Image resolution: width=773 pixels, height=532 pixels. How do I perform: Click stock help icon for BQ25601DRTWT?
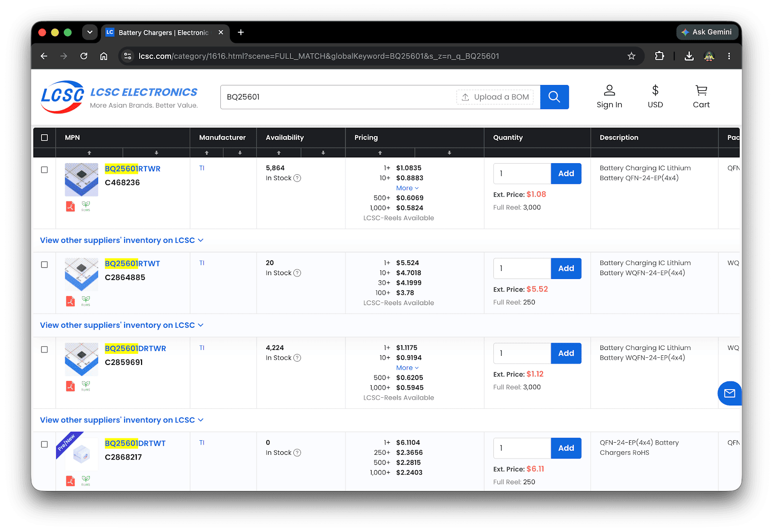298,453
